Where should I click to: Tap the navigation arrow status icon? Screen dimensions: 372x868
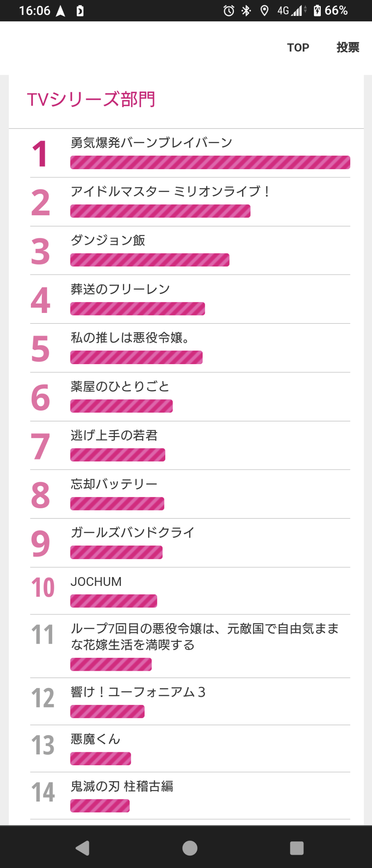[x=60, y=11]
